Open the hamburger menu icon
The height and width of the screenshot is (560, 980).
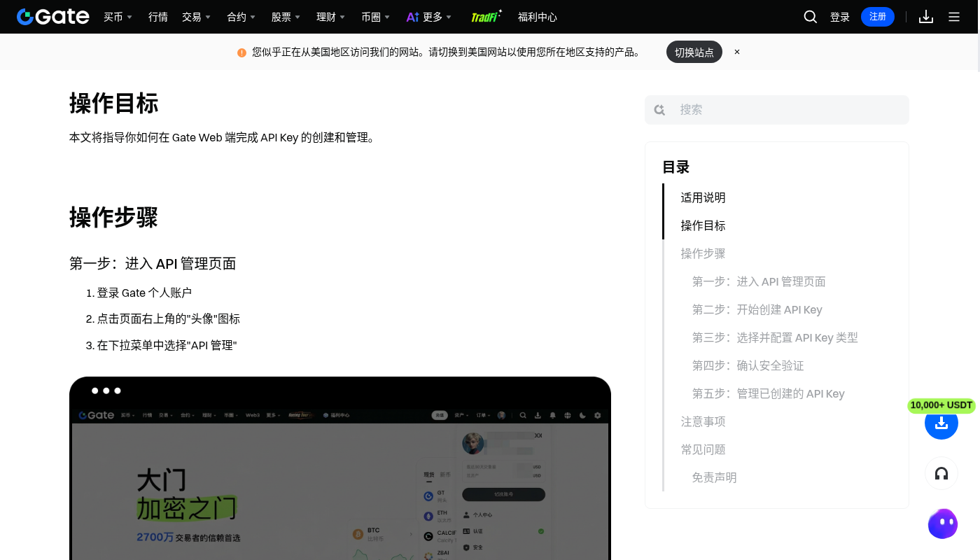pyautogui.click(x=954, y=17)
